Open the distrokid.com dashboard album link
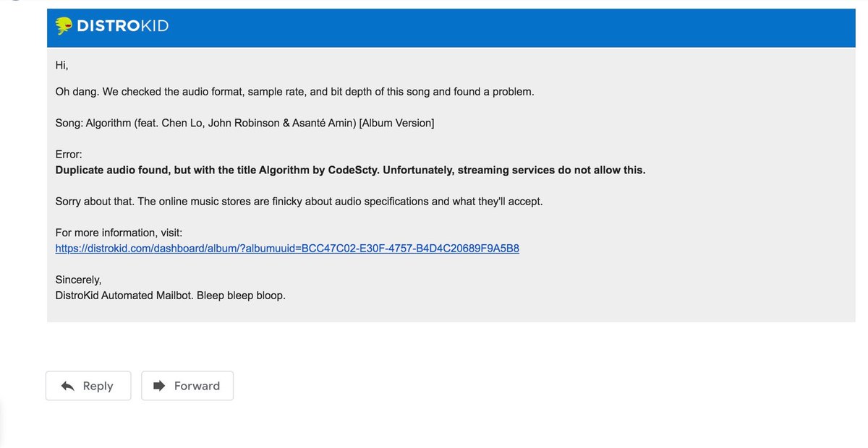868x448 pixels. click(x=287, y=248)
